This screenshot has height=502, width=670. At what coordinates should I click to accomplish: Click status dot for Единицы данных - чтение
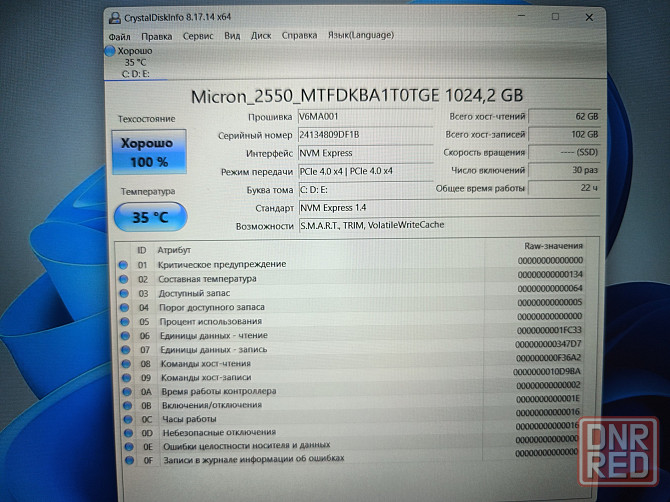[125, 336]
